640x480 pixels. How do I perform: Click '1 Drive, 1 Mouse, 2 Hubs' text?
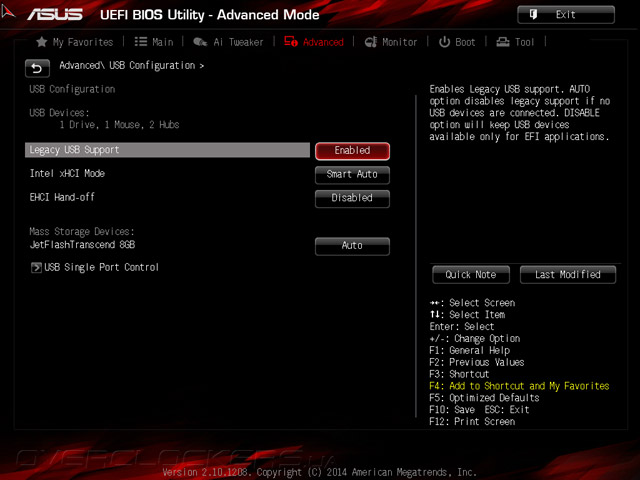[x=119, y=124]
